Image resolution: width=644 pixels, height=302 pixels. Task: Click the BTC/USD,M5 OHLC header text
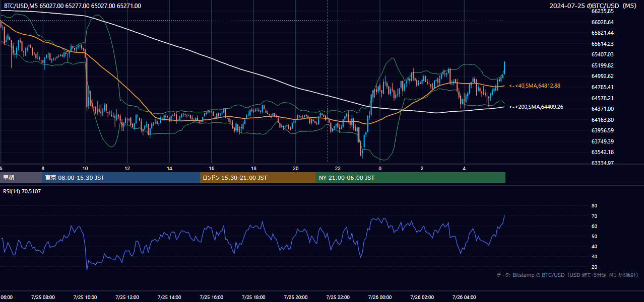(x=73, y=6)
